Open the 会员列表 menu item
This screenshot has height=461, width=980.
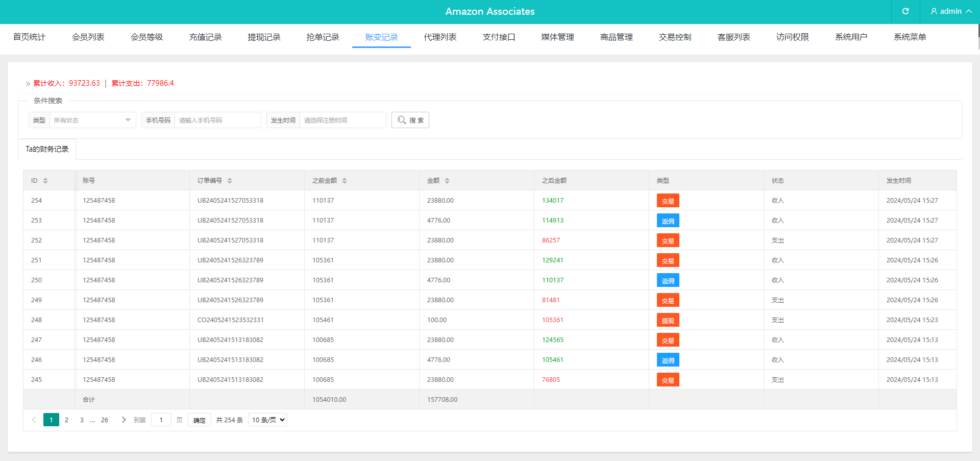(x=88, y=37)
